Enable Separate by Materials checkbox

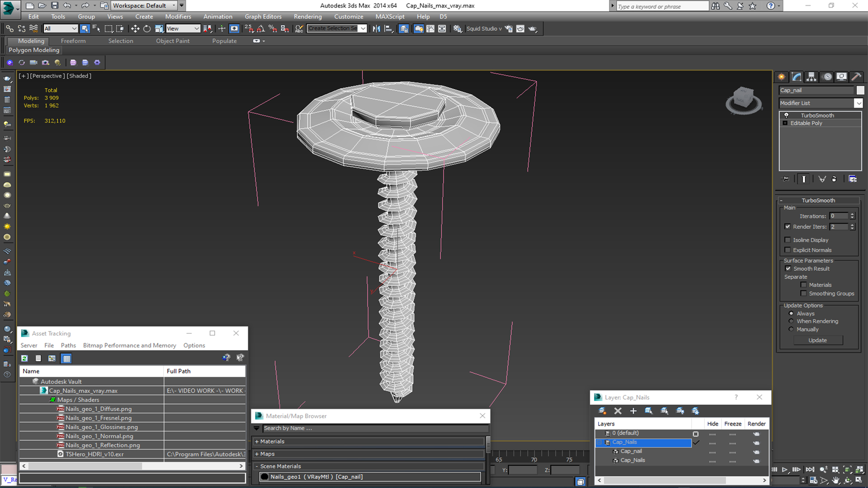803,285
